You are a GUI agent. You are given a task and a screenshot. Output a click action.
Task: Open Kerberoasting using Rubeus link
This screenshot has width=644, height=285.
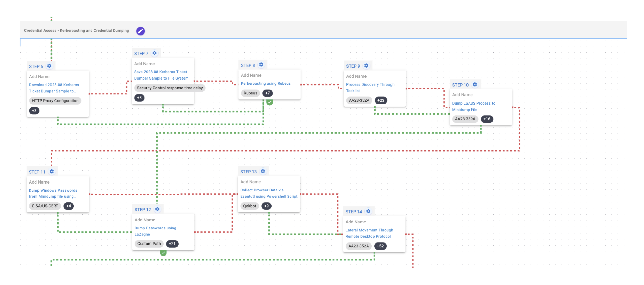[x=266, y=83]
